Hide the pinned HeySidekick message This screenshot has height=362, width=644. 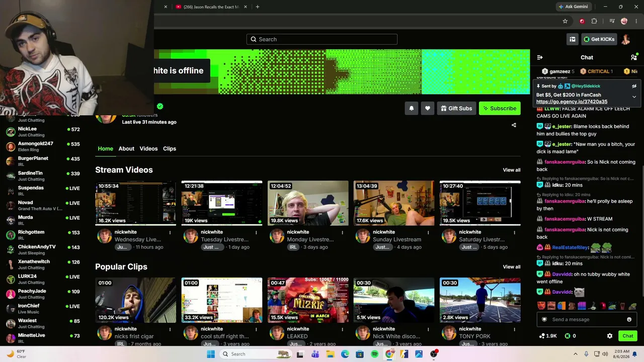click(x=634, y=86)
